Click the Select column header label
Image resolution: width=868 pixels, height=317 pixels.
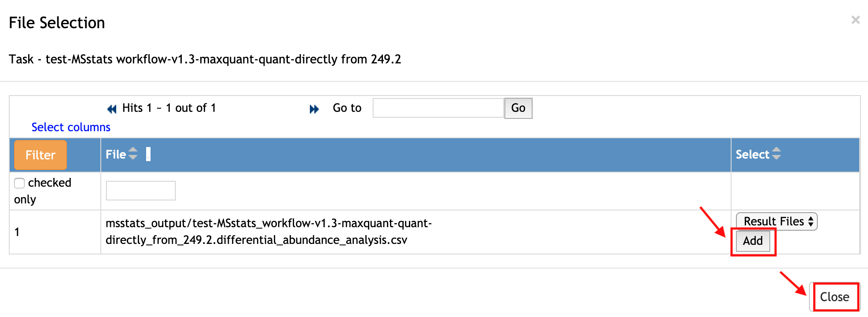click(x=752, y=155)
